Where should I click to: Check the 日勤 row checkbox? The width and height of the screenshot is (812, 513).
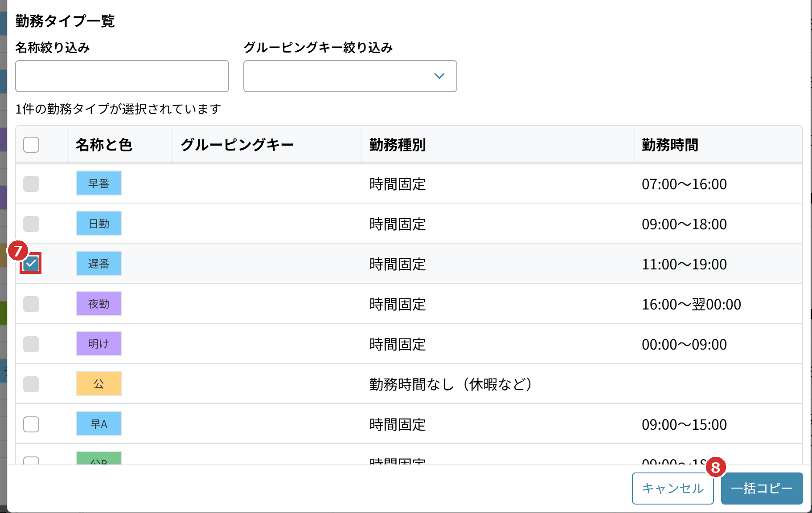[31, 224]
